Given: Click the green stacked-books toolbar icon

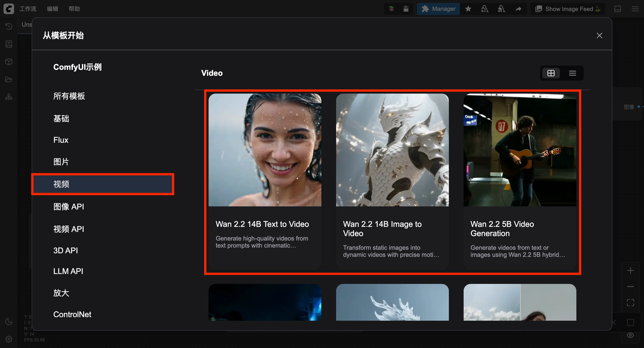Looking at the screenshot, I should 391,9.
